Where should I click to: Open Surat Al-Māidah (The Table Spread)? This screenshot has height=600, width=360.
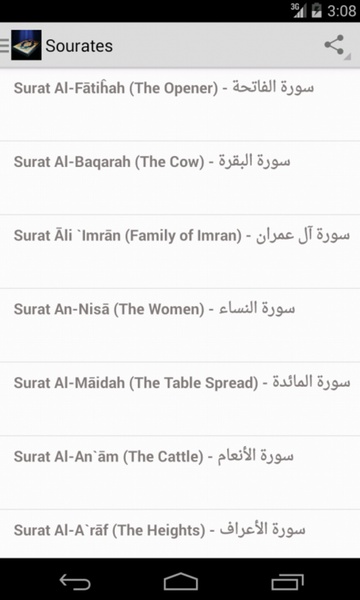[180, 399]
